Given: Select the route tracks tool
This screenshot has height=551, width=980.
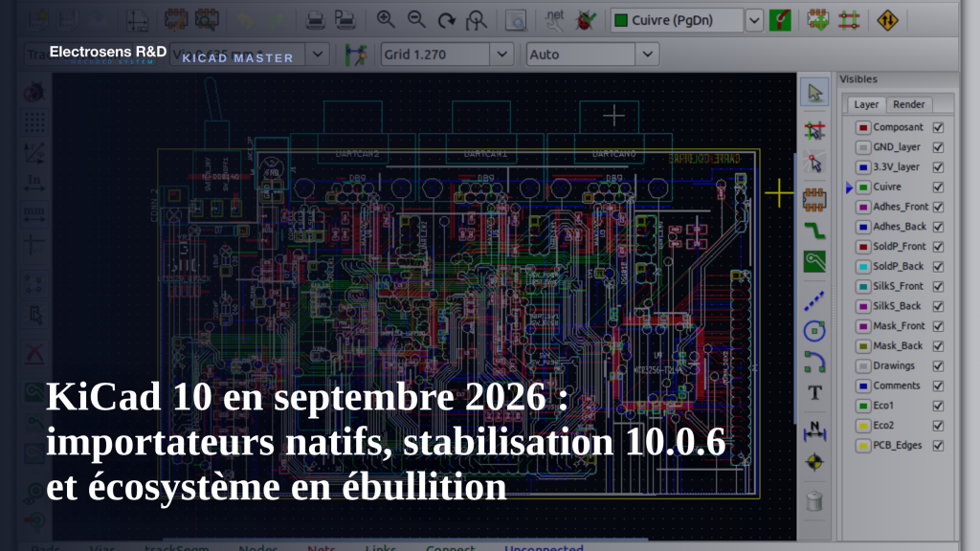Looking at the screenshot, I should (x=814, y=231).
